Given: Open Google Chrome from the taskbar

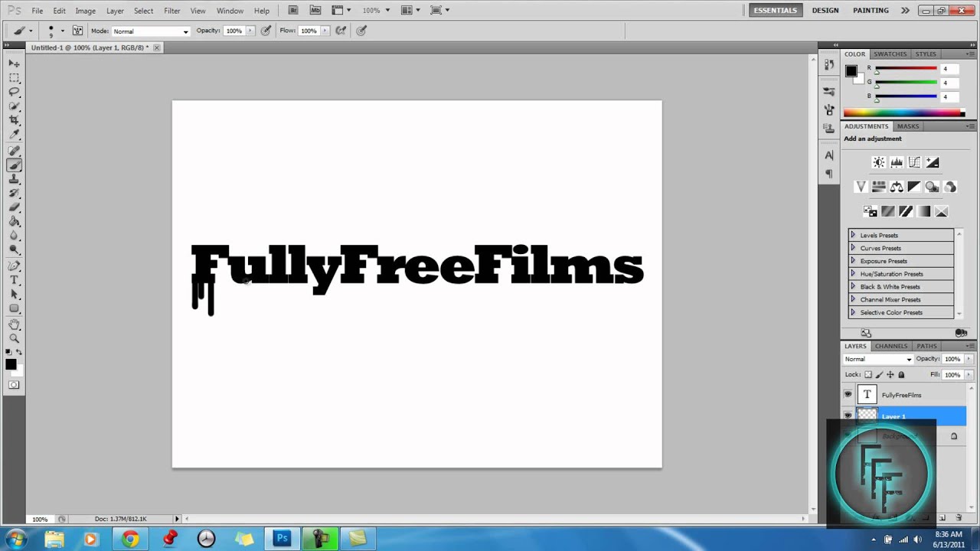Looking at the screenshot, I should [130, 539].
